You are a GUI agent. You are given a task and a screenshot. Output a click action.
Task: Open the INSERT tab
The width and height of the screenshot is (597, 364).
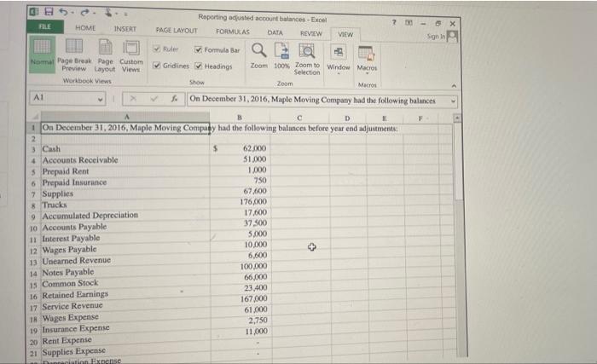pyautogui.click(x=125, y=28)
